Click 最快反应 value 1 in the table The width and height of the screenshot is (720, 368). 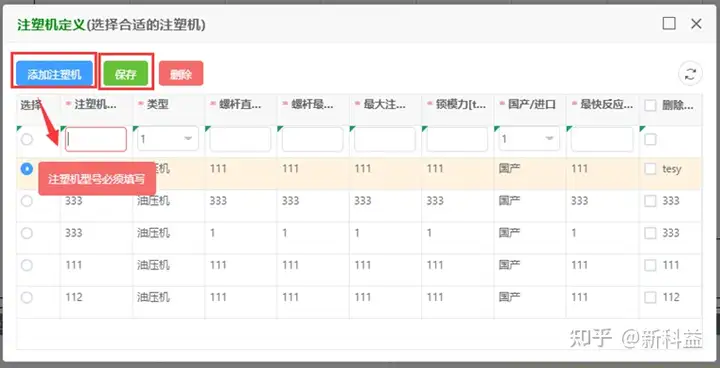click(x=574, y=233)
